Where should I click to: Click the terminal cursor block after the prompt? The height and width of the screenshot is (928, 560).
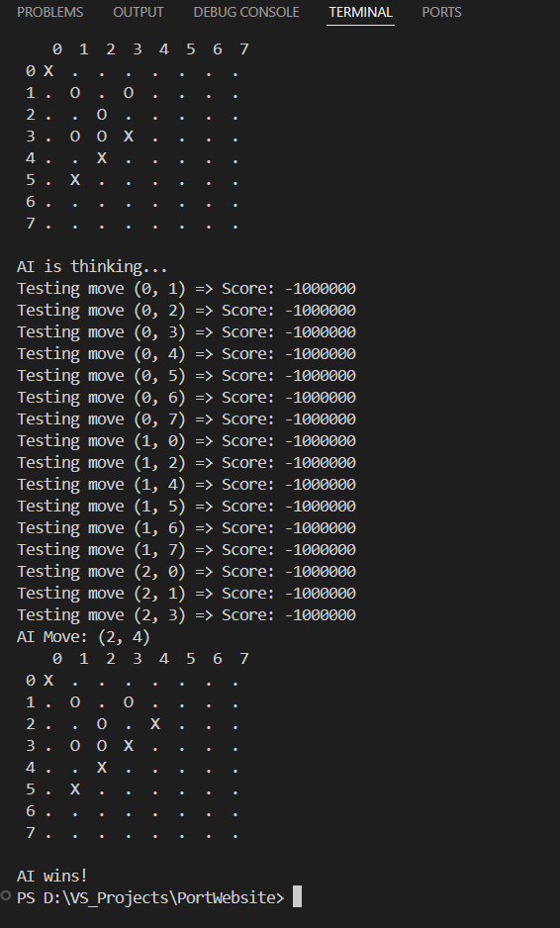point(297,896)
